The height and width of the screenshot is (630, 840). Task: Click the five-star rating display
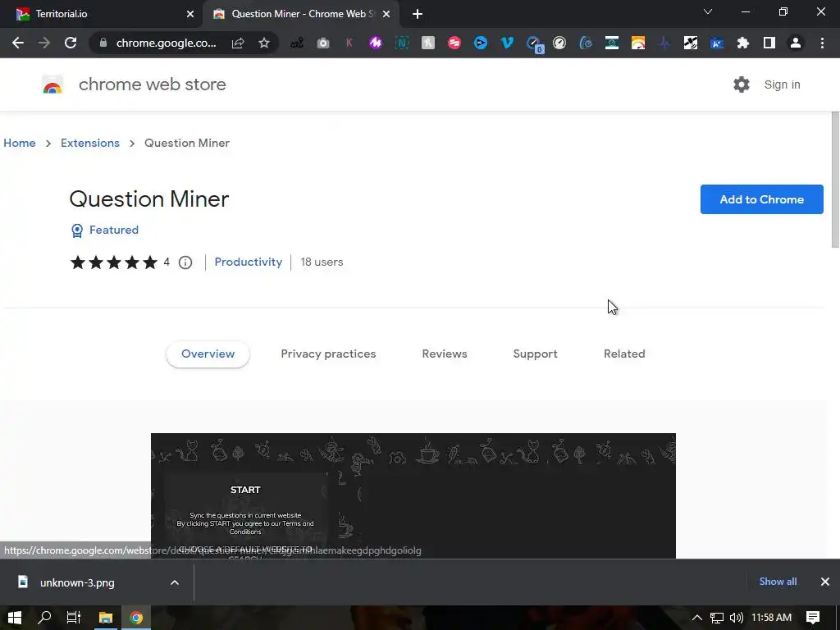point(113,262)
